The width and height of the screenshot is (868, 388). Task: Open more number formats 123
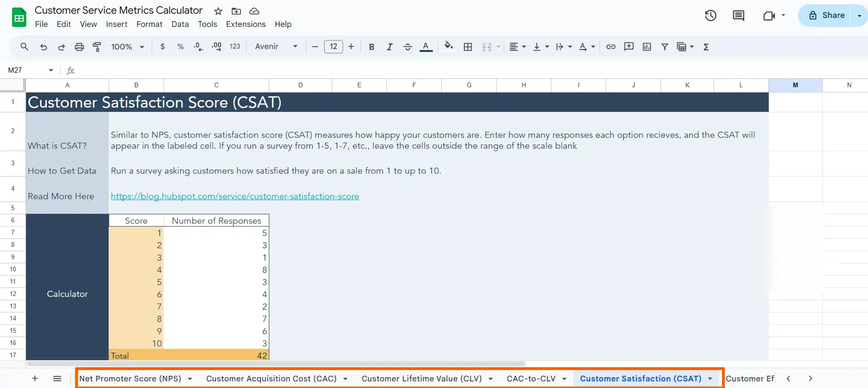(235, 47)
